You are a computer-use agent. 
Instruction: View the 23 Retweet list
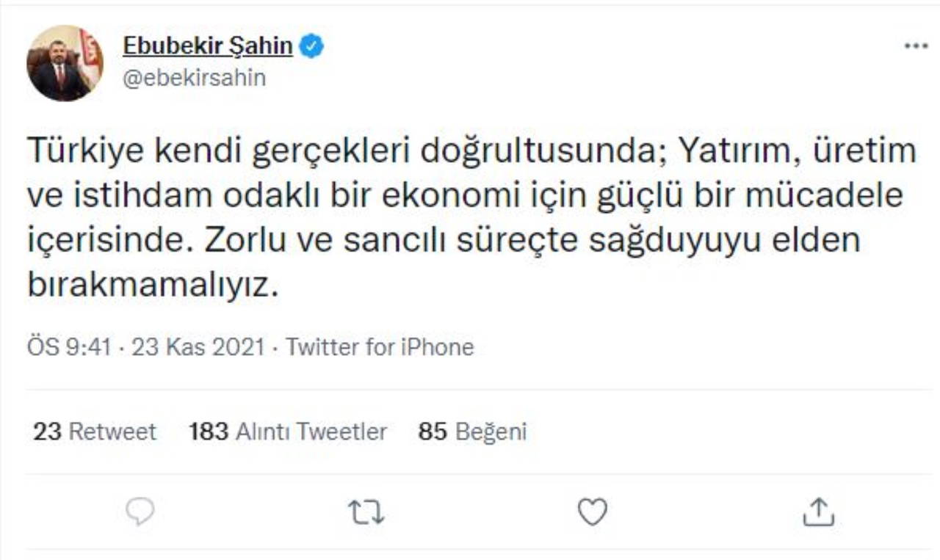[95, 432]
